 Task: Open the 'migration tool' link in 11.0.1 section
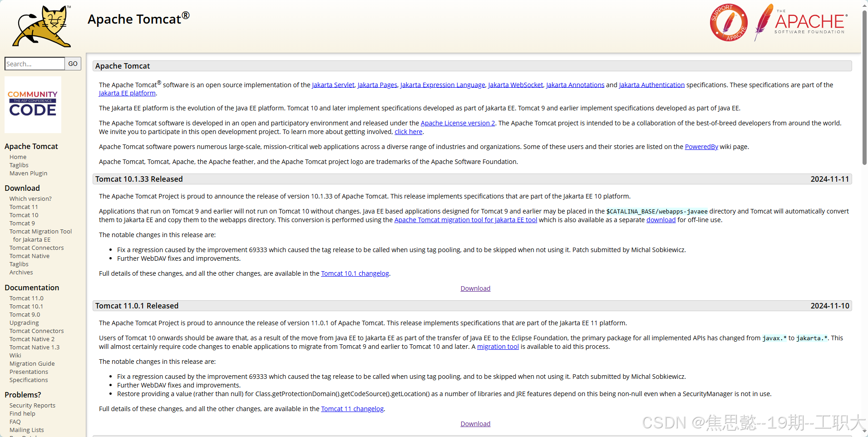click(498, 347)
